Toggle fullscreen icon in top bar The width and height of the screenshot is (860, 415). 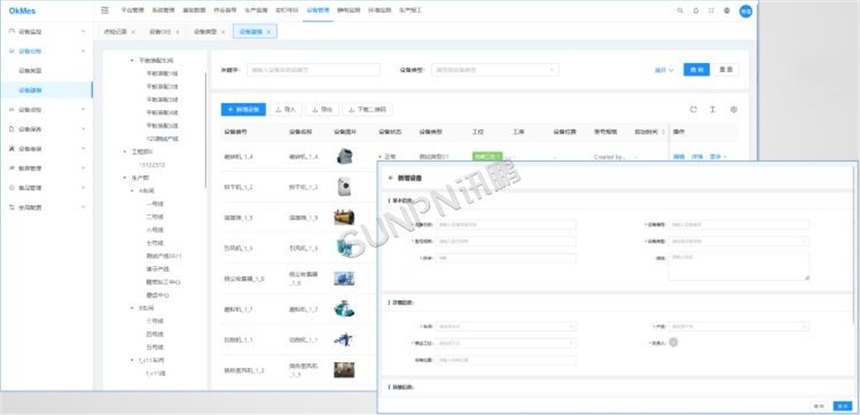coord(711,10)
